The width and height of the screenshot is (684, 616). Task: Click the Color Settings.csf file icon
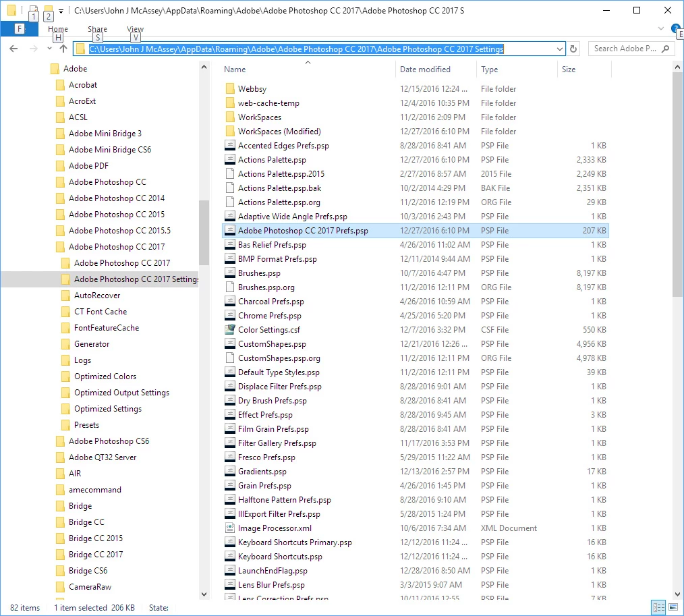point(230,330)
